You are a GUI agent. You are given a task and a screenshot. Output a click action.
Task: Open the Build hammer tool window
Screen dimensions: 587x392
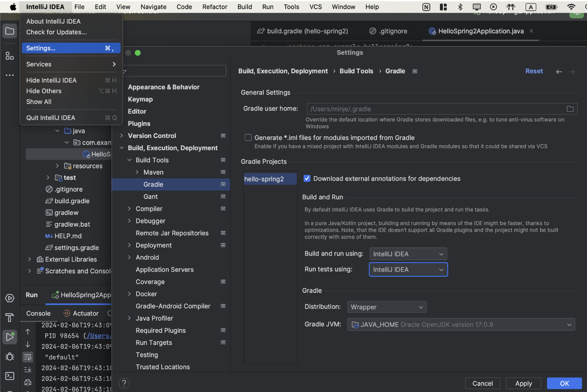coord(9,318)
